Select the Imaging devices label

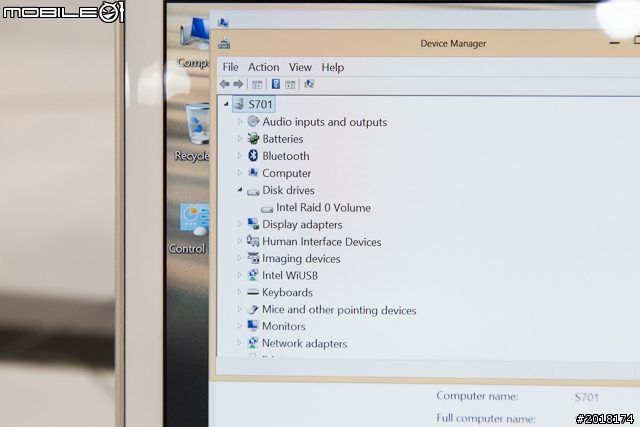tap(301, 259)
